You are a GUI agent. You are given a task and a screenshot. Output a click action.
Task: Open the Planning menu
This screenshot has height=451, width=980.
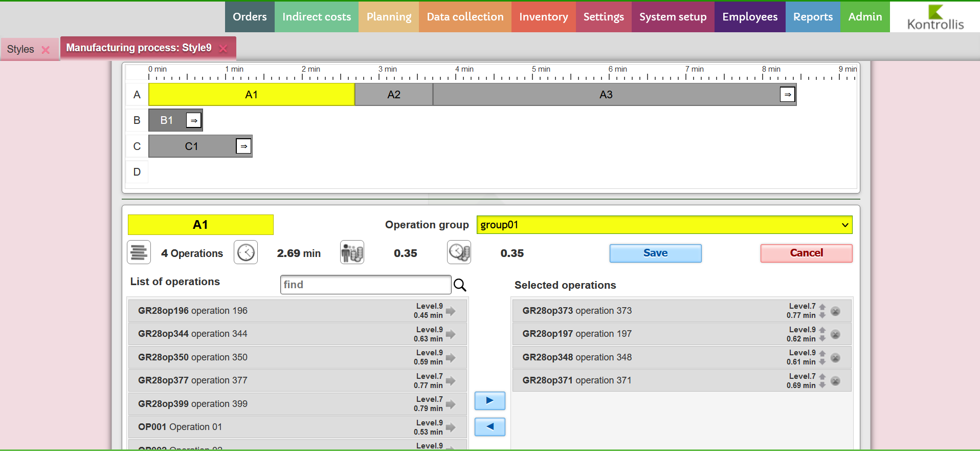(389, 17)
